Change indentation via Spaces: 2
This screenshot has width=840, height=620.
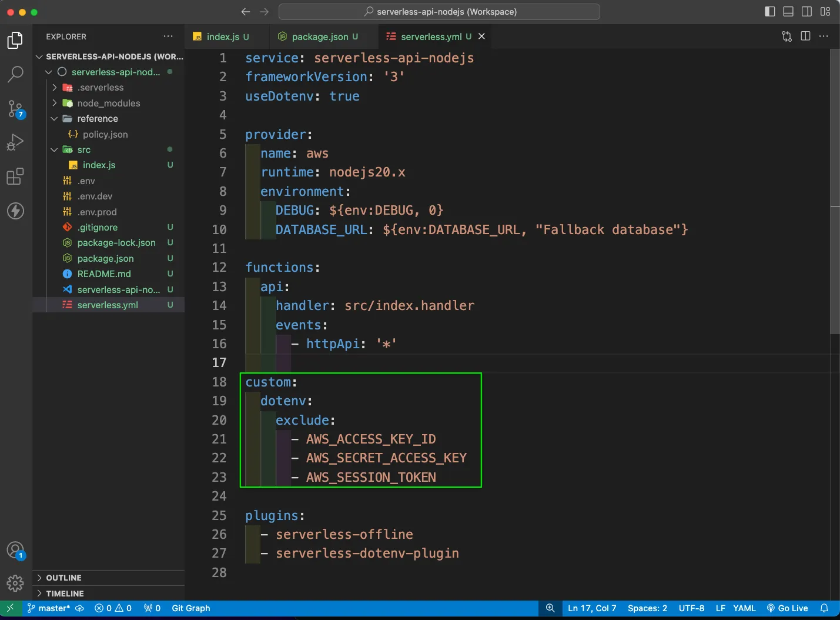647,608
